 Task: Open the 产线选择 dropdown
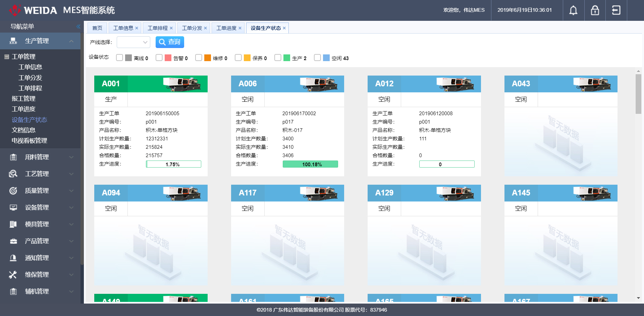pos(133,42)
